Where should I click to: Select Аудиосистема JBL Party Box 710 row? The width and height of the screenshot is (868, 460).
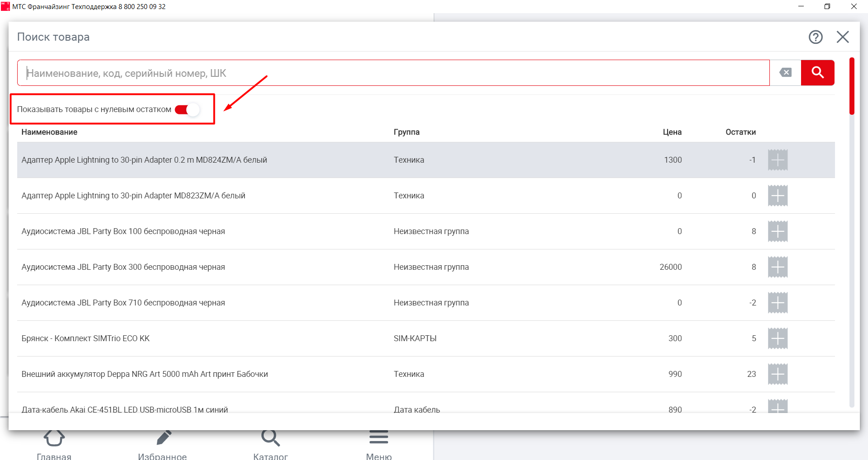(426, 303)
